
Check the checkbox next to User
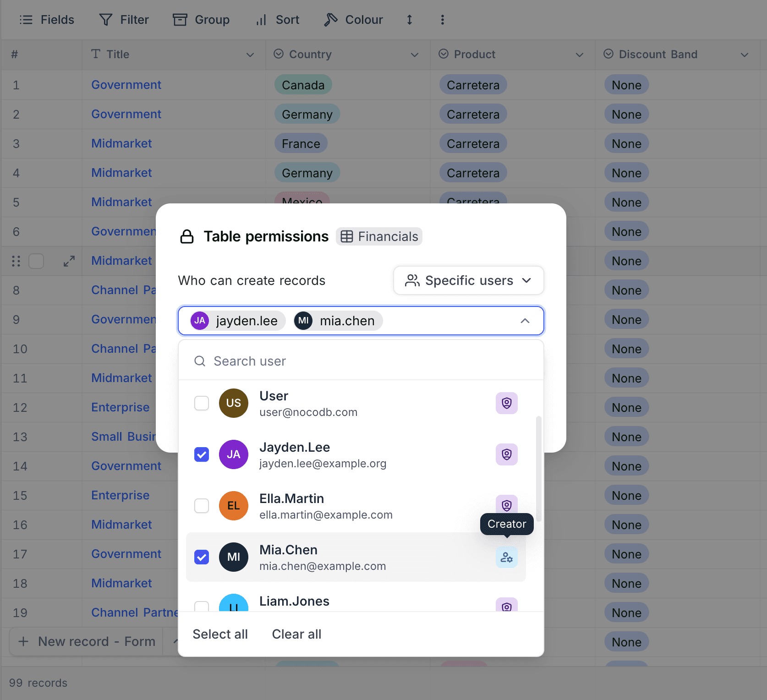(x=201, y=403)
